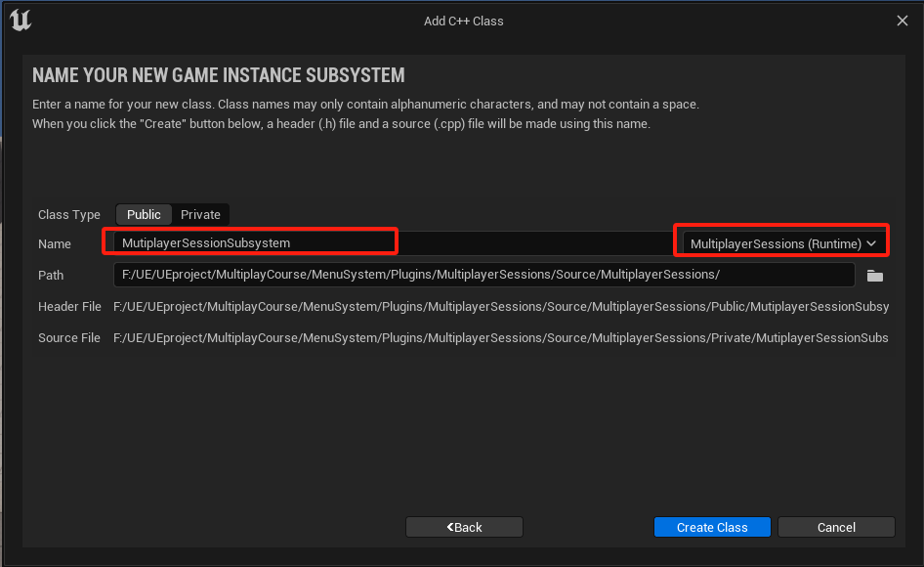Click the Source File path text
The height and width of the screenshot is (567, 924).
point(500,338)
